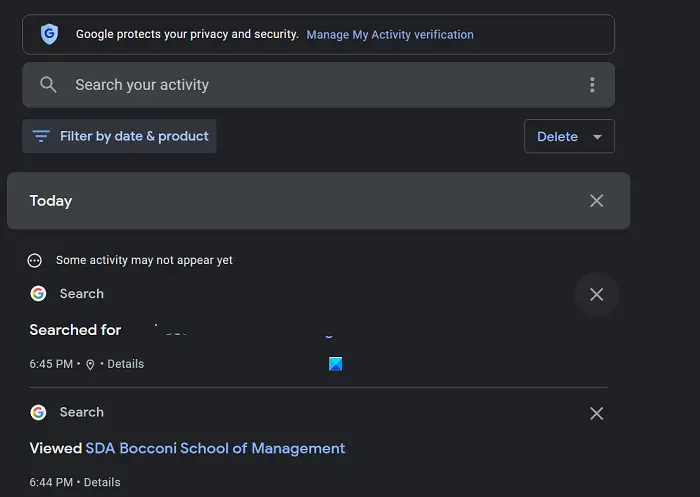Screen dimensions: 700x497
Task: Delete the SDA Bocconi viewed entry
Action: point(596,413)
